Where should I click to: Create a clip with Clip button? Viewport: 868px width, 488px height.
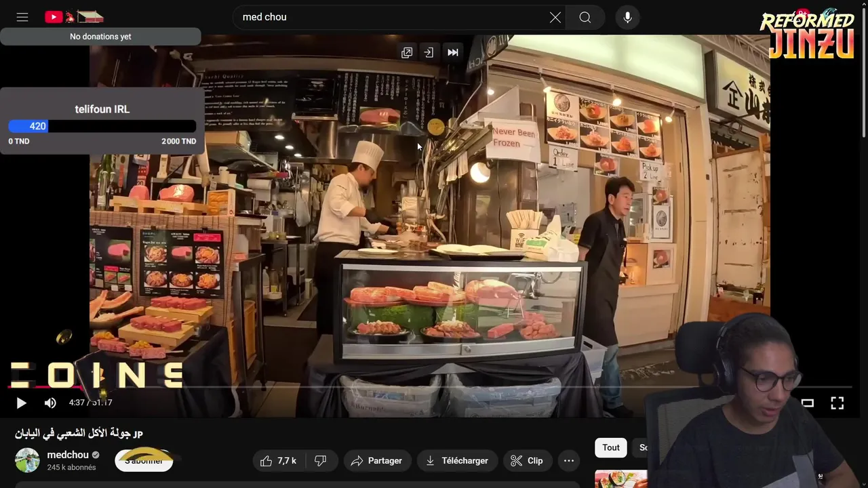point(527,461)
